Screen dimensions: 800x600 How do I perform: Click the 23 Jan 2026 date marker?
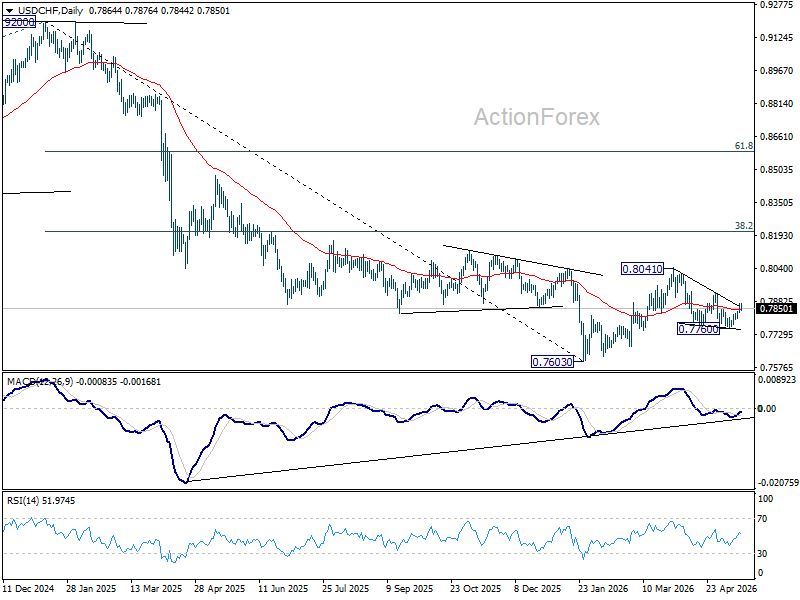coord(604,589)
